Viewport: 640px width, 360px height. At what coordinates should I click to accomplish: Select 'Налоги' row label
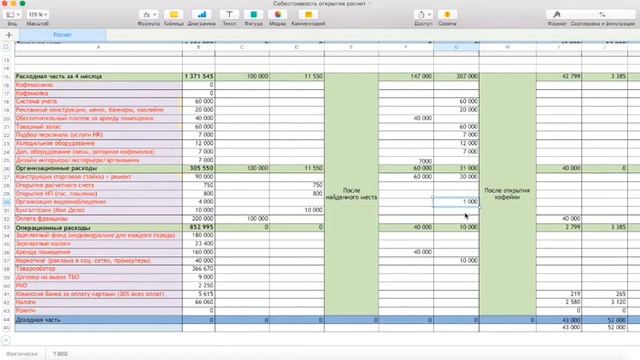[98, 302]
